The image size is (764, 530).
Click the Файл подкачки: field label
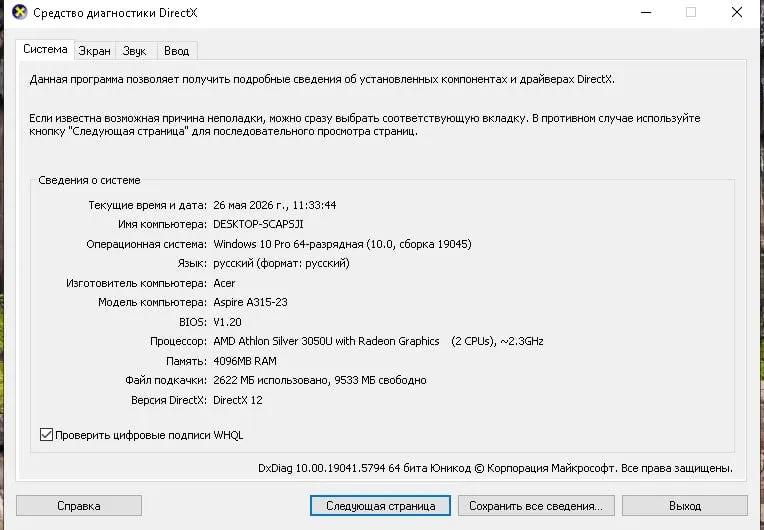tap(166, 380)
